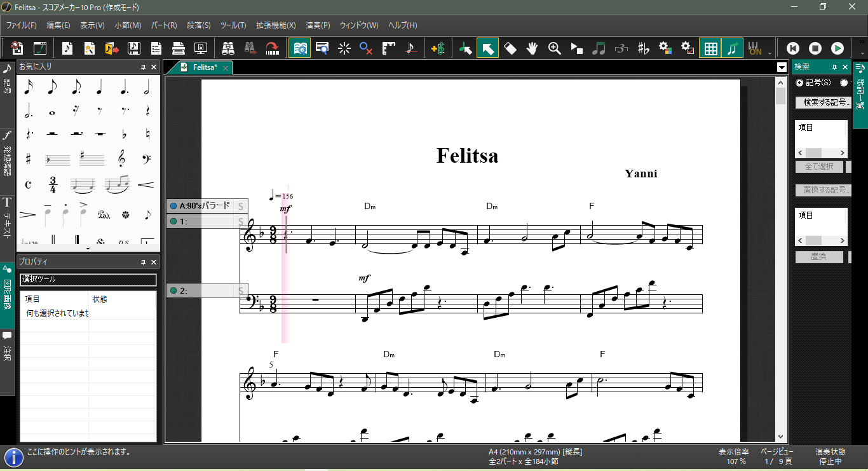
Task: Toggle the grid display button
Action: pyautogui.click(x=710, y=48)
